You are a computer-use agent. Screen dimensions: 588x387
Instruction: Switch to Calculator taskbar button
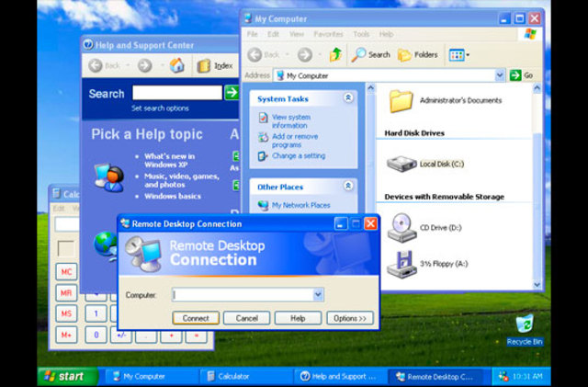[x=245, y=376]
